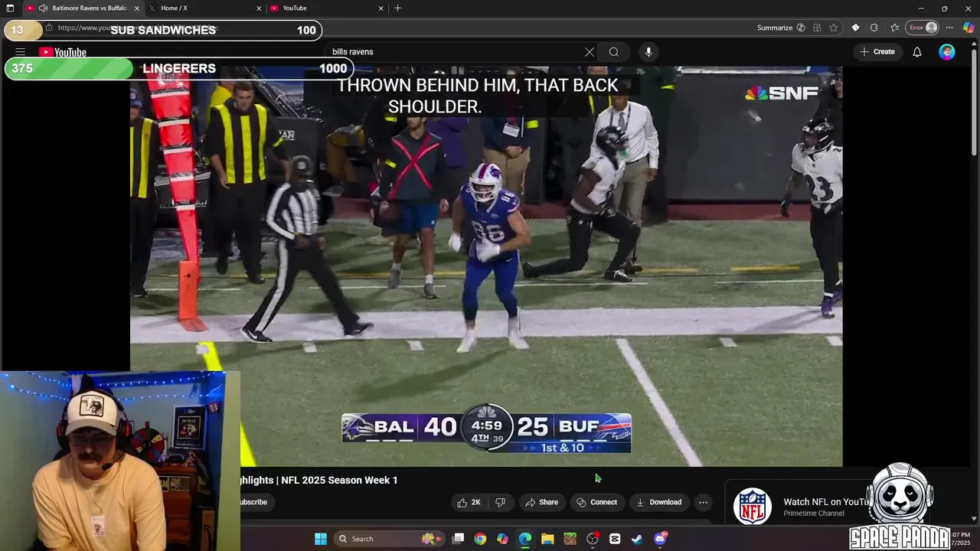Open more actions three-dot menu under video
The height and width of the screenshot is (551, 980).
(703, 502)
